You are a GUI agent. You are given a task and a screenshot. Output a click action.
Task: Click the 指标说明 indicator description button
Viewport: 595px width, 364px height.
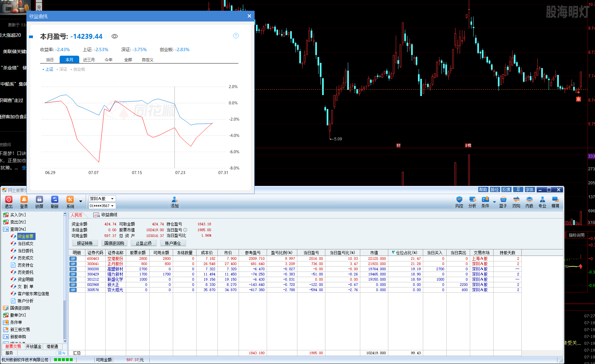pos(576,235)
